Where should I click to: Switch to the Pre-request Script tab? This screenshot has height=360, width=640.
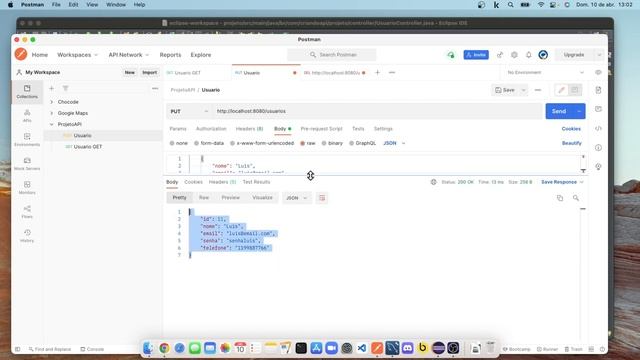321,129
